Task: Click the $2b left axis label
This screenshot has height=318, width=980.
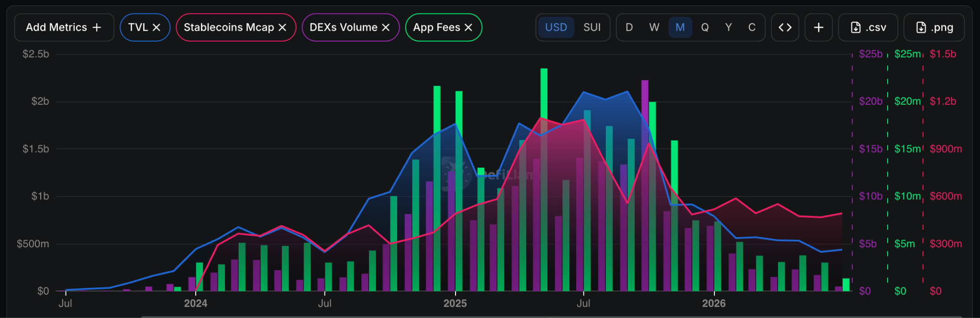Action: 40,101
